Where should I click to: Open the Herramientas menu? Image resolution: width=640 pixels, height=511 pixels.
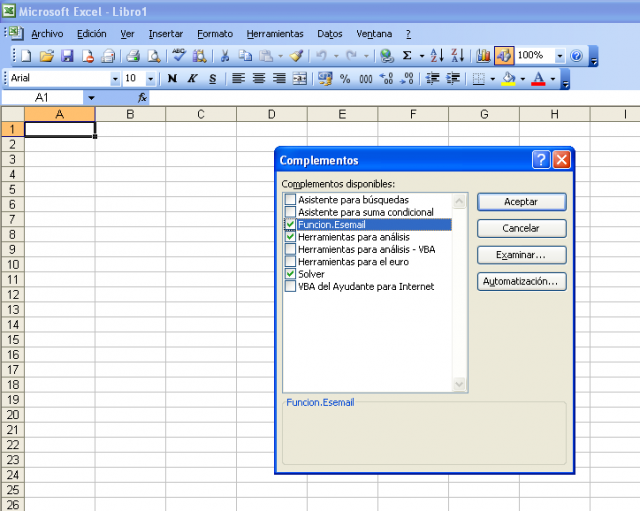[x=275, y=34]
